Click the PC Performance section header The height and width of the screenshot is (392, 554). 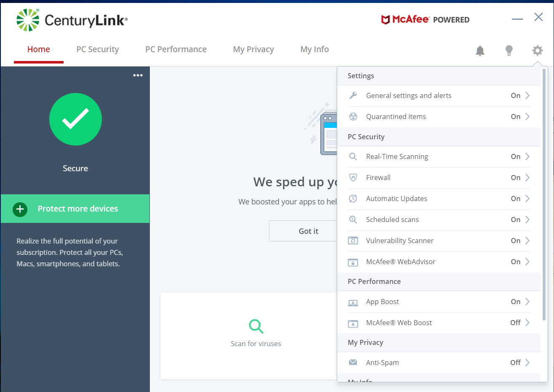coord(439,281)
